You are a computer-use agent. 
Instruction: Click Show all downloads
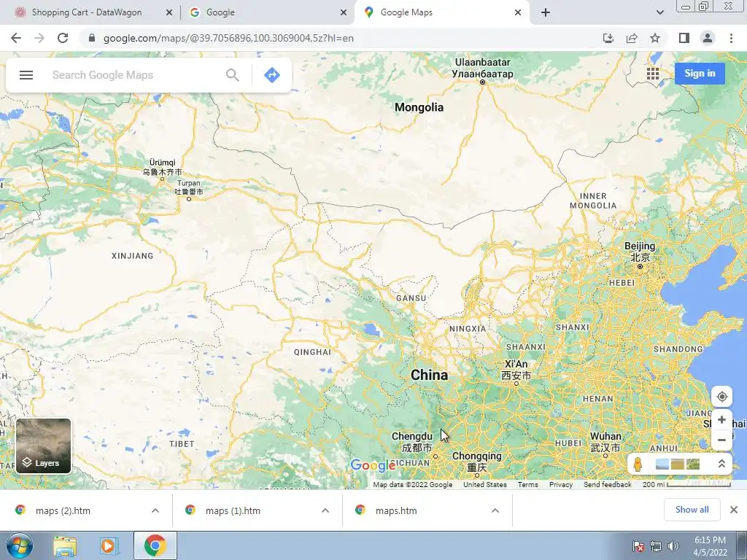point(692,510)
